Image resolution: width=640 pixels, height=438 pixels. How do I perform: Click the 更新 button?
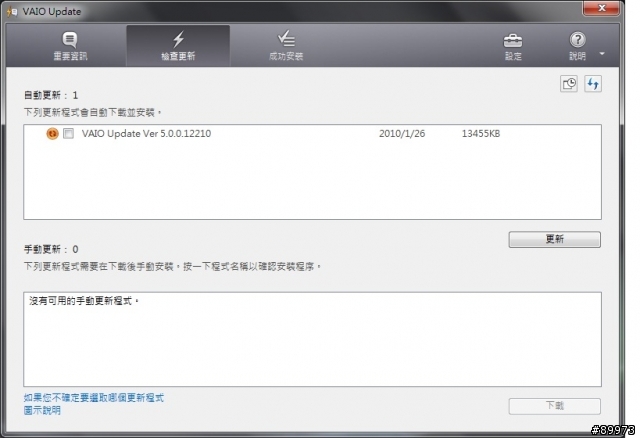coord(554,239)
